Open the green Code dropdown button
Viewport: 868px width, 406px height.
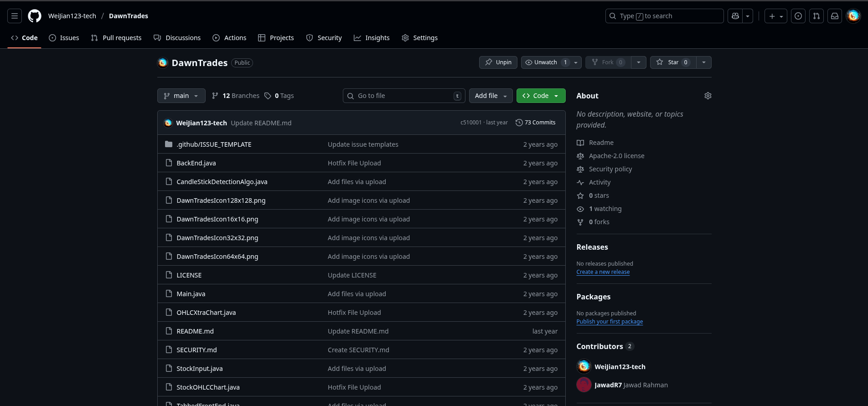coord(541,96)
